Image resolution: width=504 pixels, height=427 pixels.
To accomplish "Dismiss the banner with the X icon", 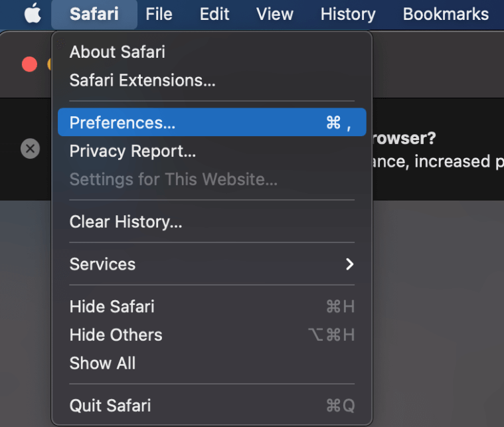I will pos(30,148).
